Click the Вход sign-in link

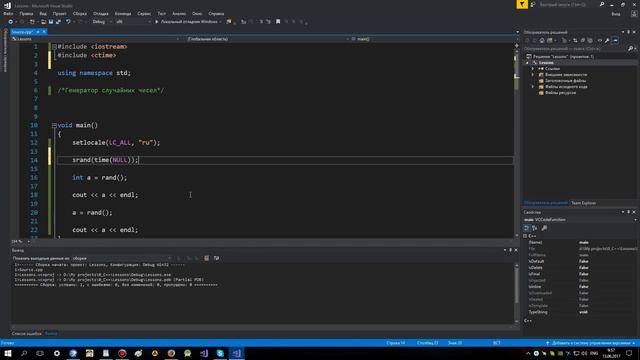pos(616,14)
